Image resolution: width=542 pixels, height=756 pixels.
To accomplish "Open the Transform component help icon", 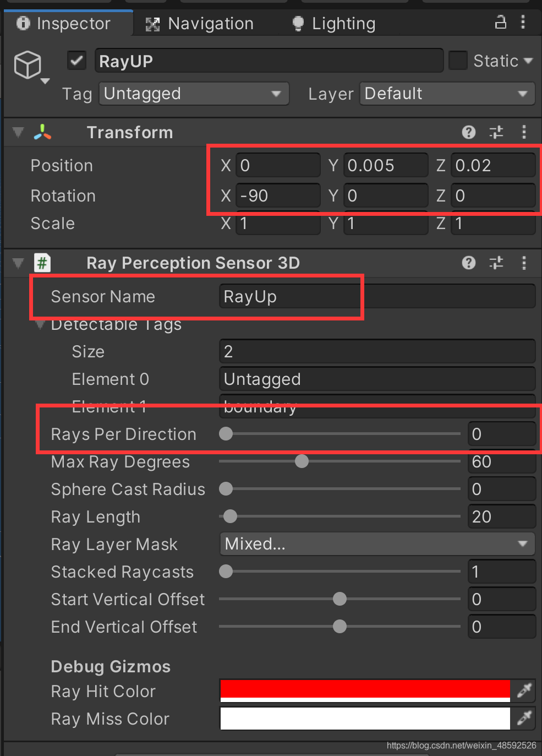I will (x=468, y=132).
